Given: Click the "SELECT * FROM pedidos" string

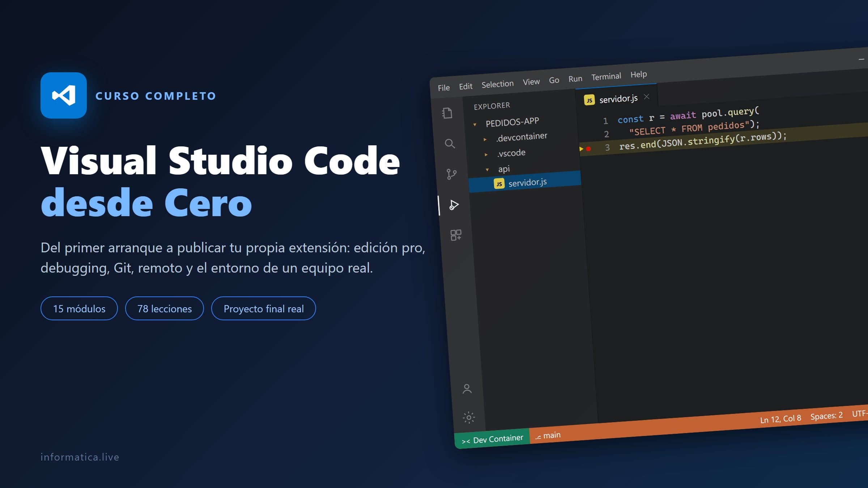Looking at the screenshot, I should click(689, 128).
